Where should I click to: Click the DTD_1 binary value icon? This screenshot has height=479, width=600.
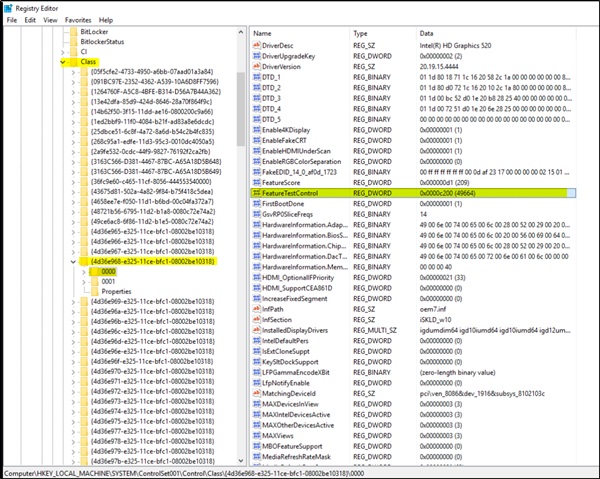[256, 77]
